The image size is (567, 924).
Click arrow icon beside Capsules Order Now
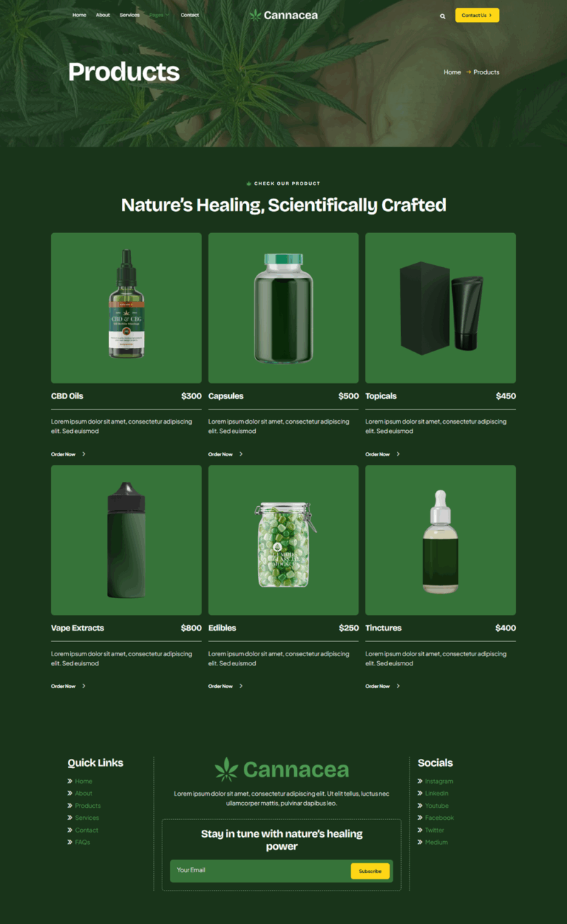[241, 454]
